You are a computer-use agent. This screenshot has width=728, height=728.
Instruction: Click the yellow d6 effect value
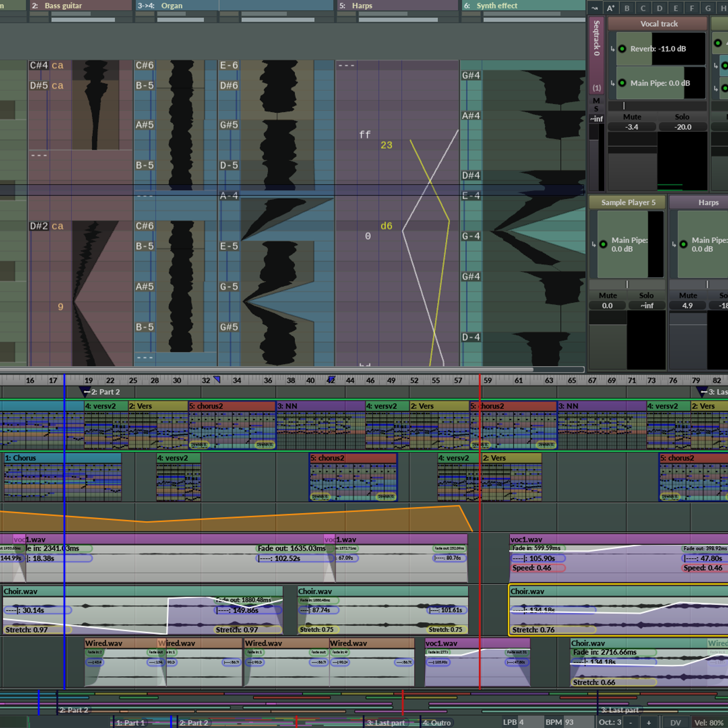(386, 226)
